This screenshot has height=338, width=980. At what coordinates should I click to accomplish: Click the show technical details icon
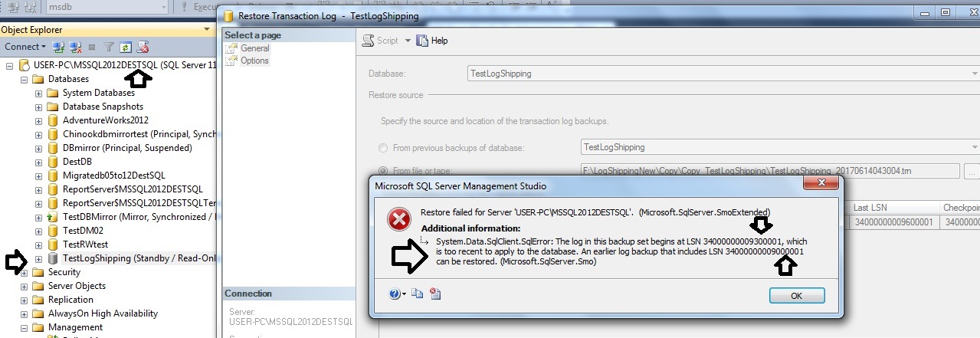click(x=435, y=294)
